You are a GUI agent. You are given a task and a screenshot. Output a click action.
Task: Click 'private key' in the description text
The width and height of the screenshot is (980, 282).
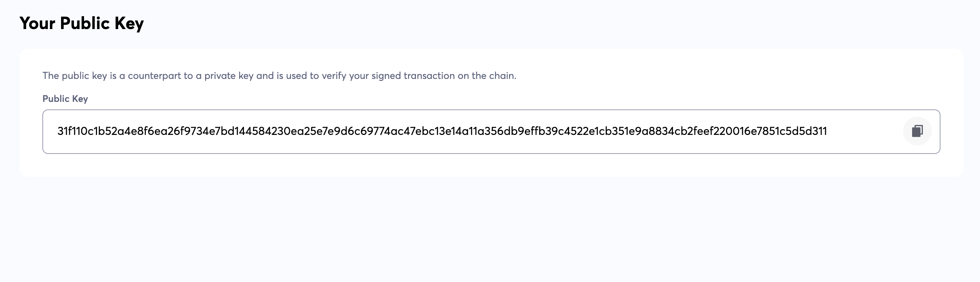click(228, 76)
